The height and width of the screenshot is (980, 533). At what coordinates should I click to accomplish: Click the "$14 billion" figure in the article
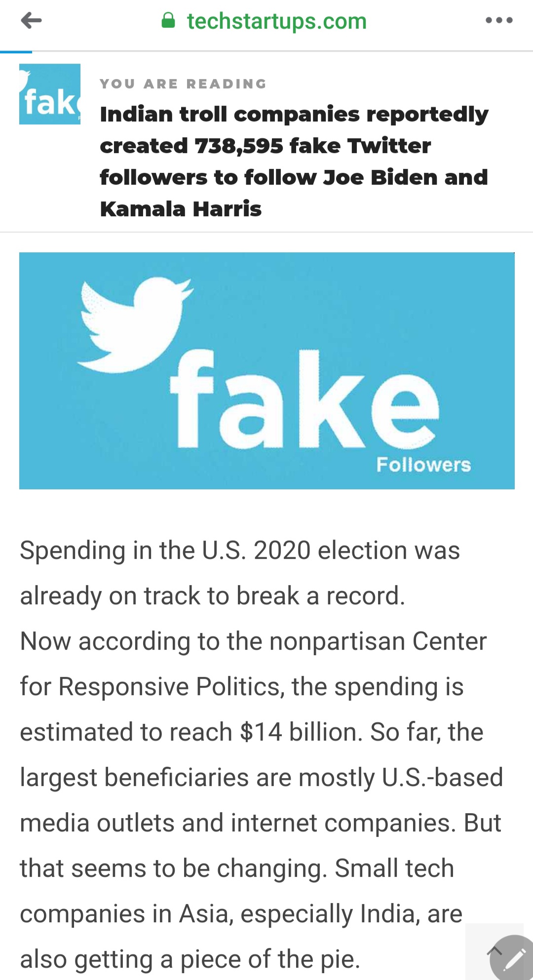click(x=301, y=732)
